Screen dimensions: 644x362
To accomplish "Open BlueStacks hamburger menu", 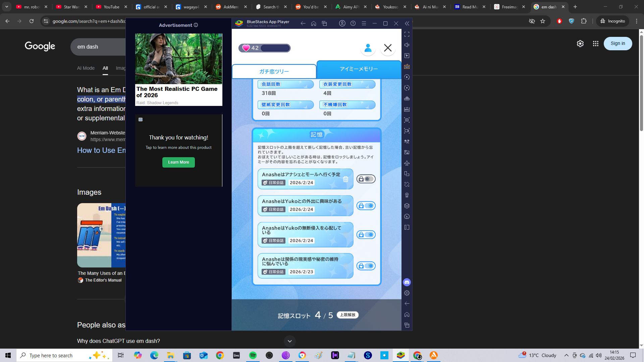I will pyautogui.click(x=364, y=23).
